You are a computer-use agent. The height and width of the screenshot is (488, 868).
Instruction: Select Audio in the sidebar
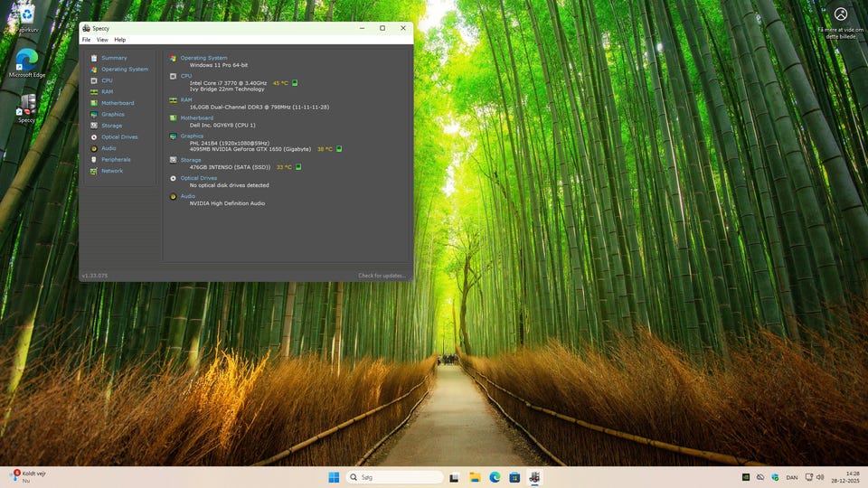click(108, 148)
